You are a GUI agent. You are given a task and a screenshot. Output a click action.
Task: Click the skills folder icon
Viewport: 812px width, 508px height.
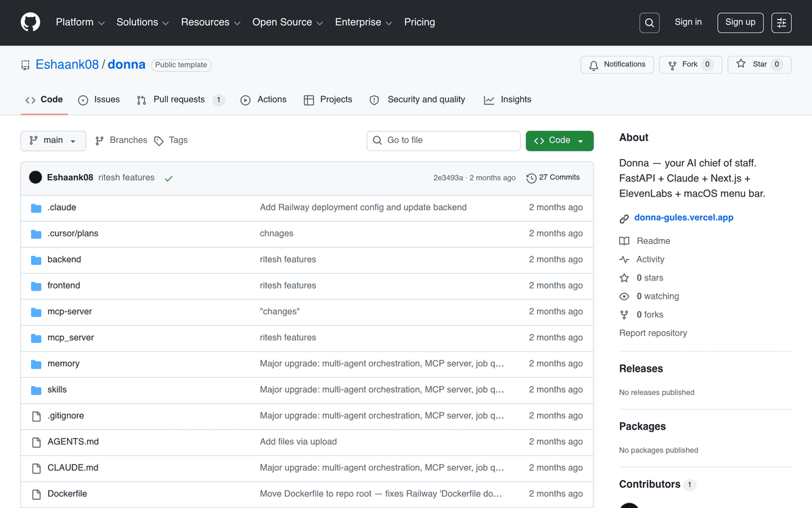tap(37, 390)
